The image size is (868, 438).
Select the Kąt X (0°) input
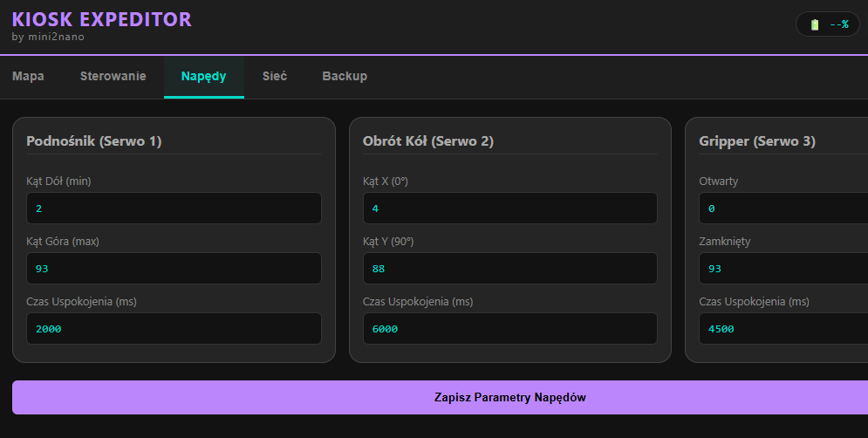509,209
